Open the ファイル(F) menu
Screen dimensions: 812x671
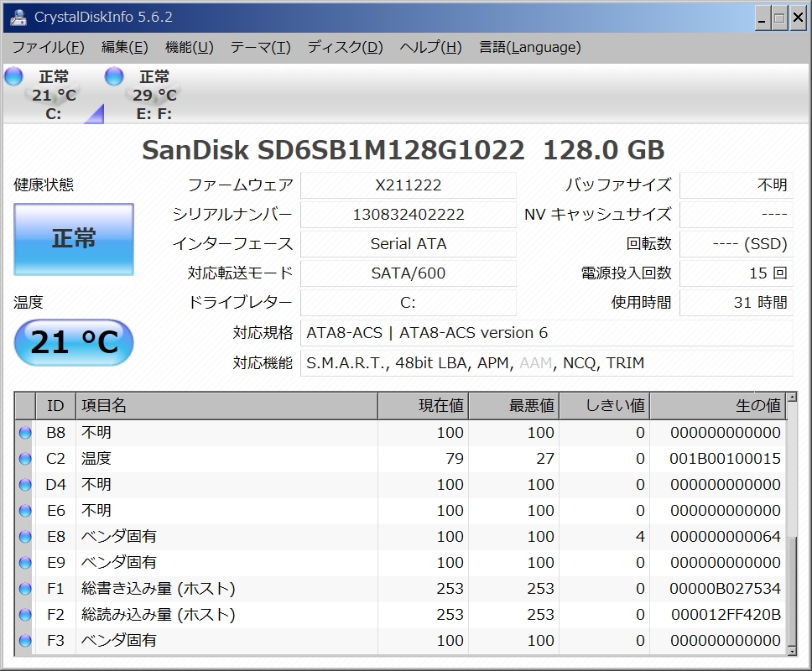(48, 47)
